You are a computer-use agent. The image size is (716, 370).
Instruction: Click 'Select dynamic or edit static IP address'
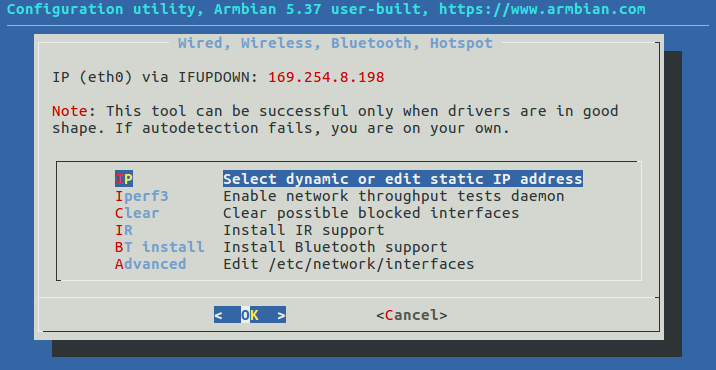click(x=403, y=179)
